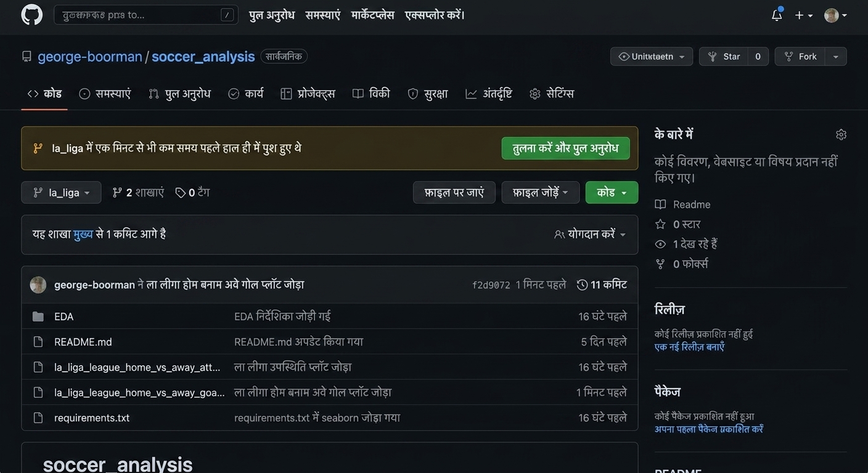Viewport: 868px width, 473px height.
Task: Click अपना पहला पैकेज प्रकाशित करें link
Action: [x=709, y=429]
